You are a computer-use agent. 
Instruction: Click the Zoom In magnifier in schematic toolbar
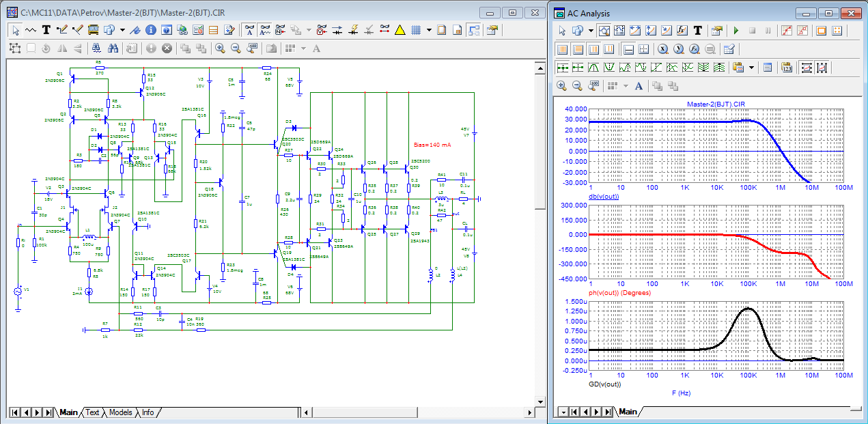click(220, 48)
